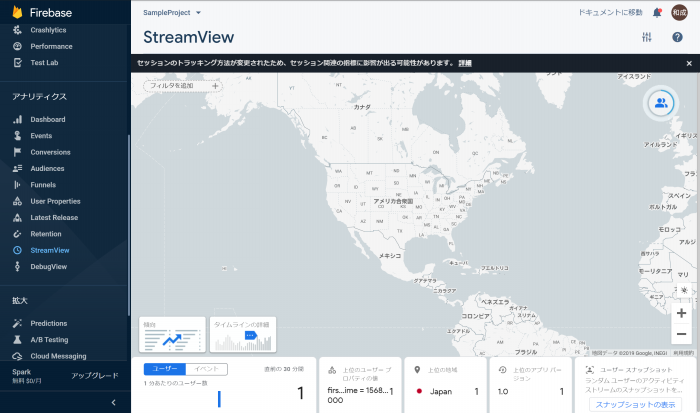Open the Funnels page

[43, 185]
